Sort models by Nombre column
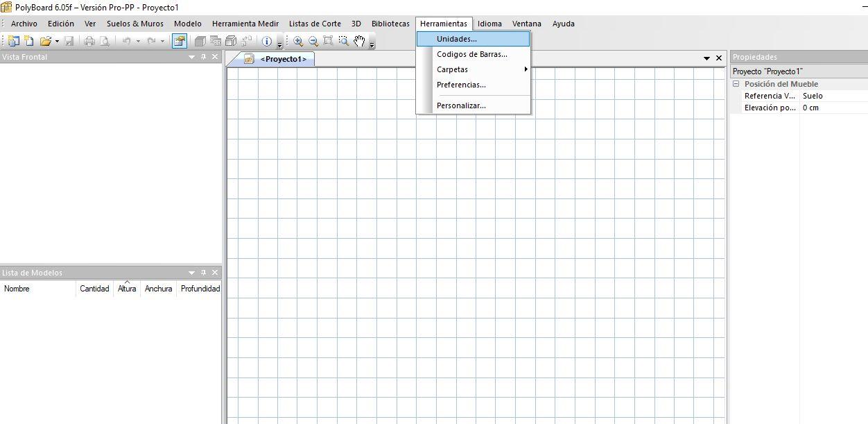This screenshot has width=868, height=424. (x=38, y=289)
